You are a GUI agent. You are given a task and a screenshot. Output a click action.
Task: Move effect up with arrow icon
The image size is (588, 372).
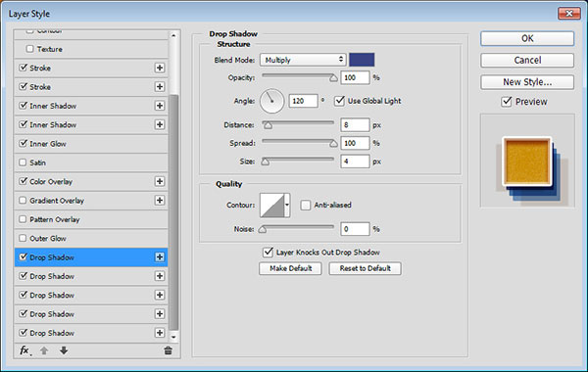coord(44,350)
